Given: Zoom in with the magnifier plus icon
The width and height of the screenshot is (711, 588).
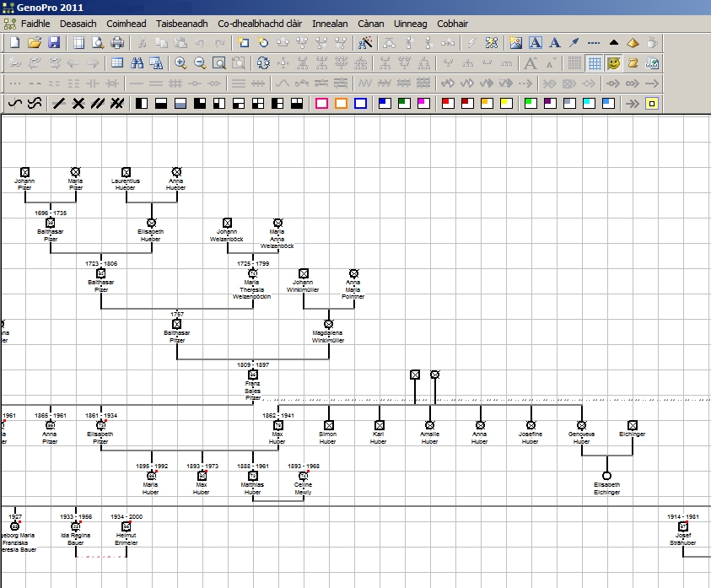Looking at the screenshot, I should point(180,62).
